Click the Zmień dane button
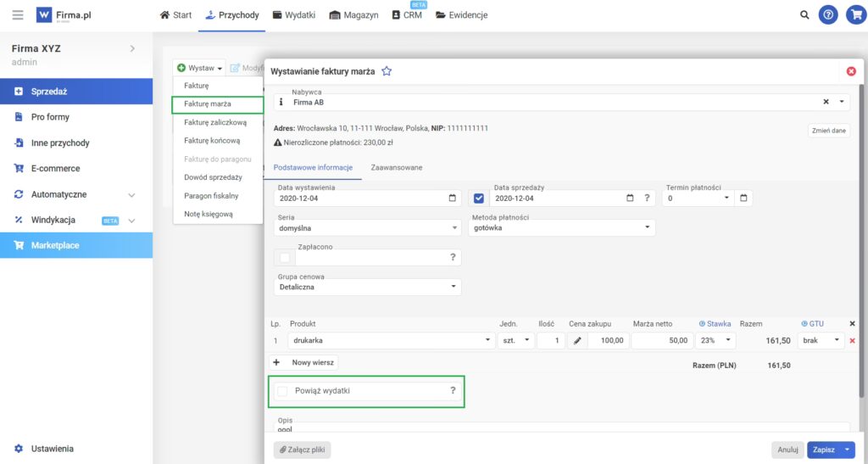This screenshot has height=464, width=868. (828, 131)
